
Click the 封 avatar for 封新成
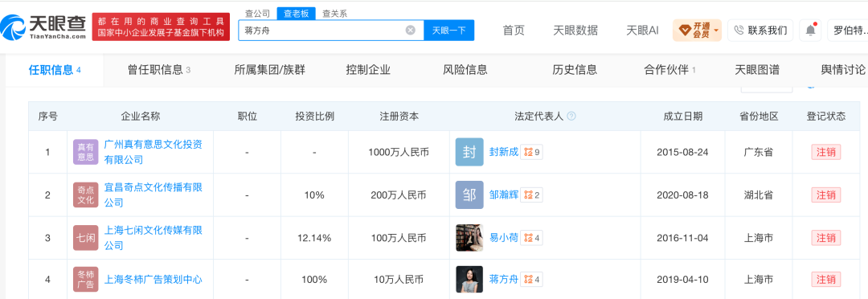point(469,152)
